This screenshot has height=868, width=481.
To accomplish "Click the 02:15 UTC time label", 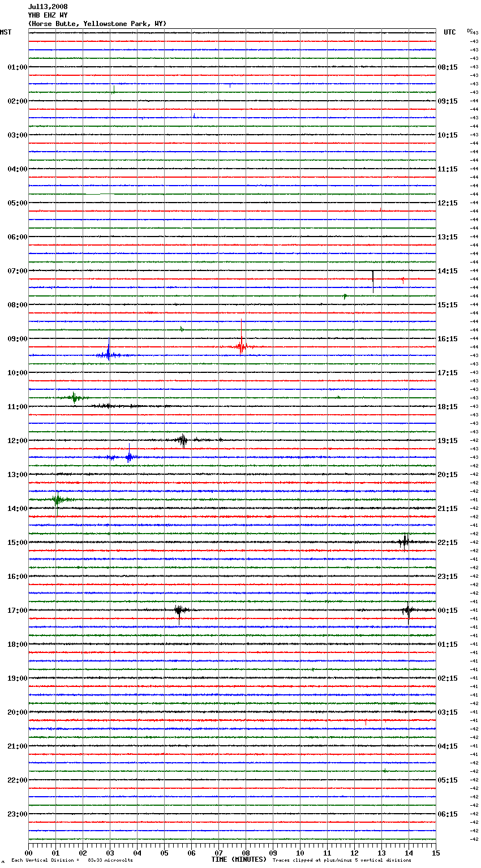I will point(448,678).
